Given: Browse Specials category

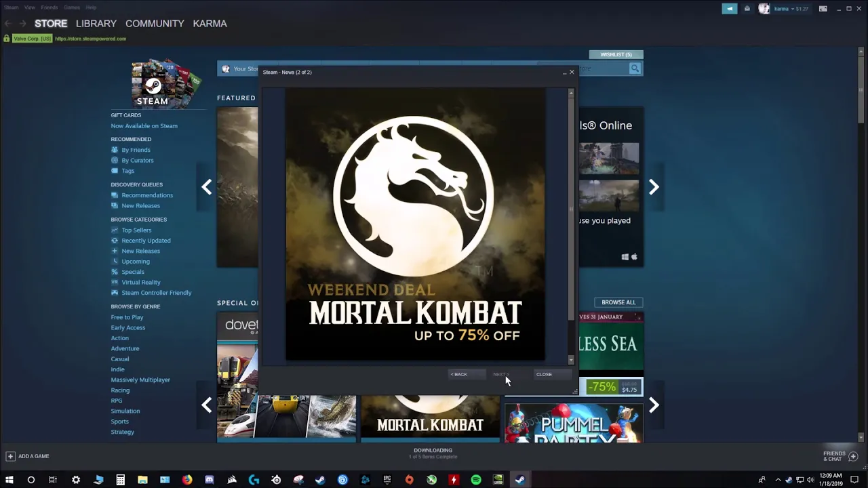Looking at the screenshot, I should point(133,272).
